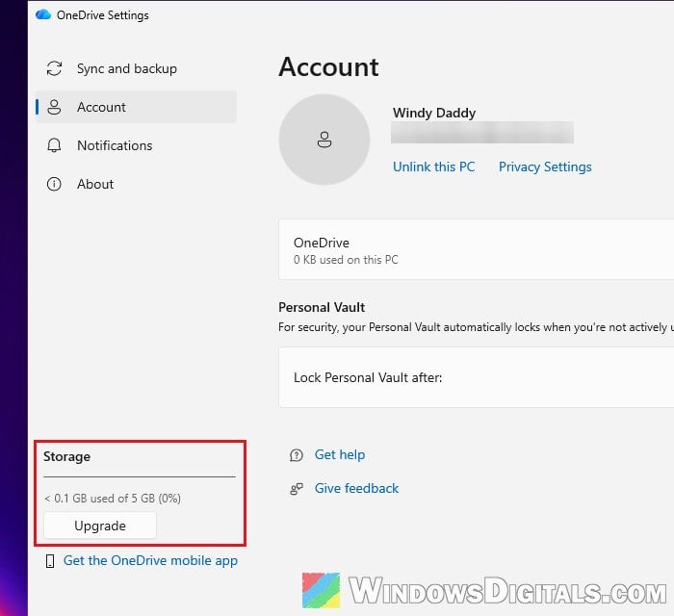The image size is (674, 616).
Task: Click the mobile phone icon
Action: (x=50, y=561)
